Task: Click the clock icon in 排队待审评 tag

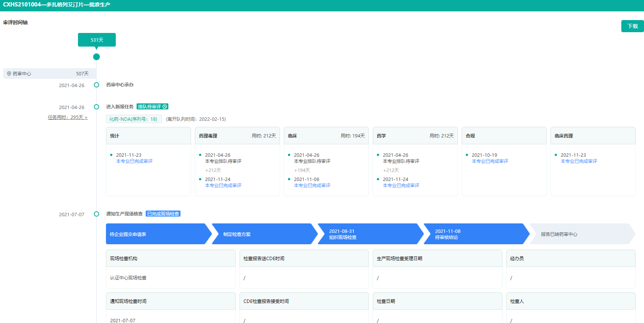Action: pyautogui.click(x=165, y=107)
